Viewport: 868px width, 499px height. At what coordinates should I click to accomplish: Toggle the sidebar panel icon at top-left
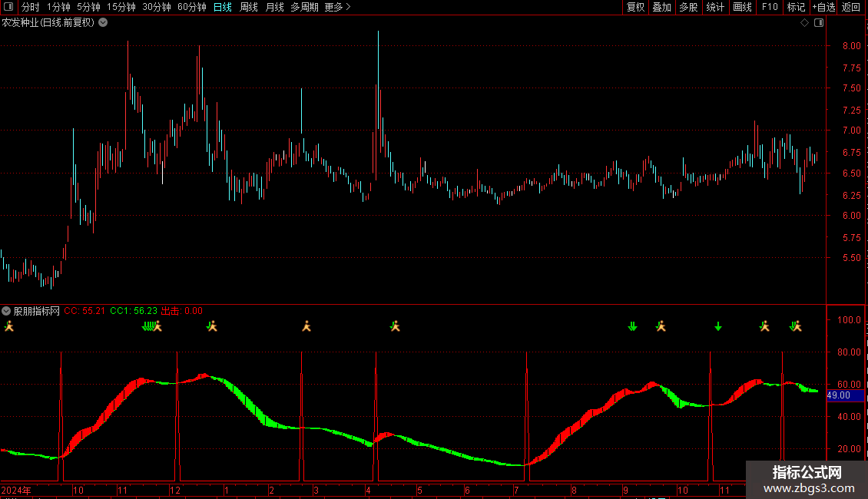(8, 7)
